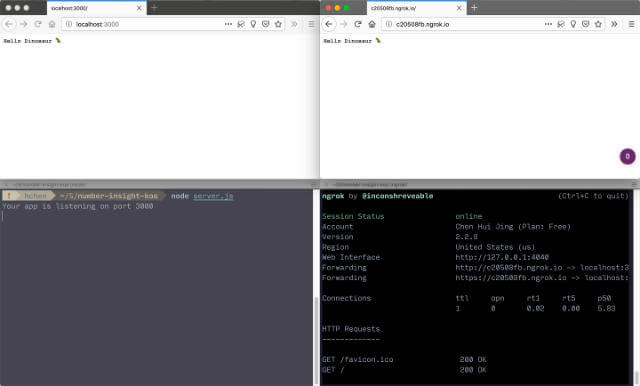Click the https://c20508fb.ngrok.io forwarding URL
The image size is (640, 386).
tap(511, 278)
